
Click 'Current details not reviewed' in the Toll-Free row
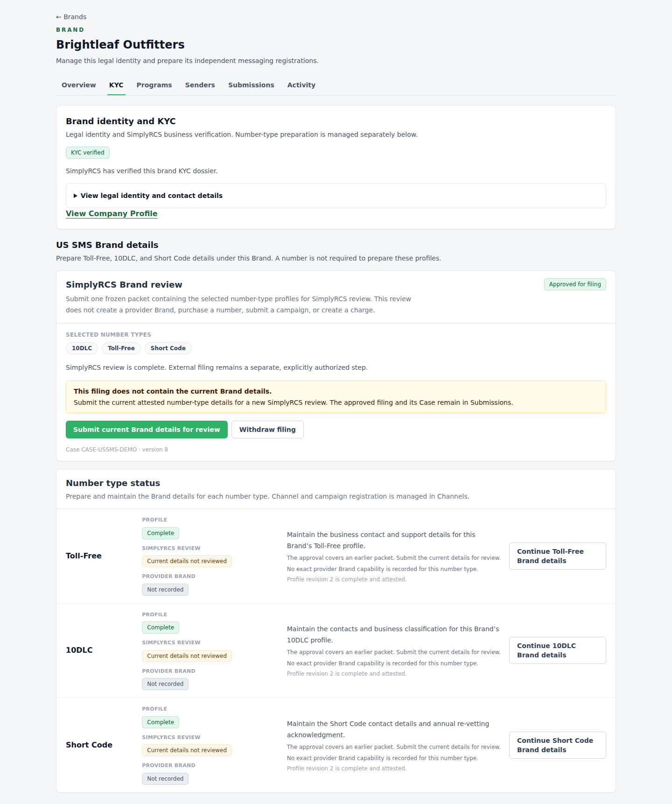point(187,561)
